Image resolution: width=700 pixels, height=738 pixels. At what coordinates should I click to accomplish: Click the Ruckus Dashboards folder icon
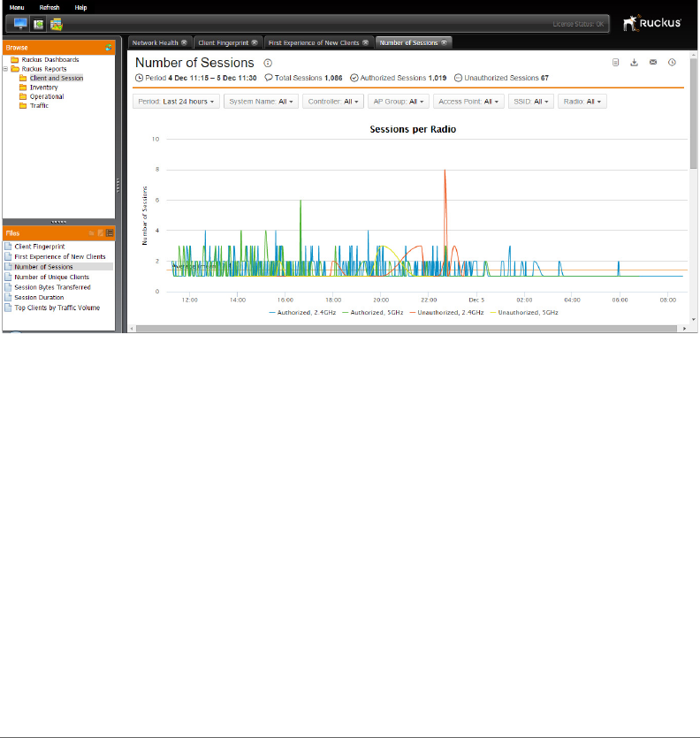click(15, 60)
